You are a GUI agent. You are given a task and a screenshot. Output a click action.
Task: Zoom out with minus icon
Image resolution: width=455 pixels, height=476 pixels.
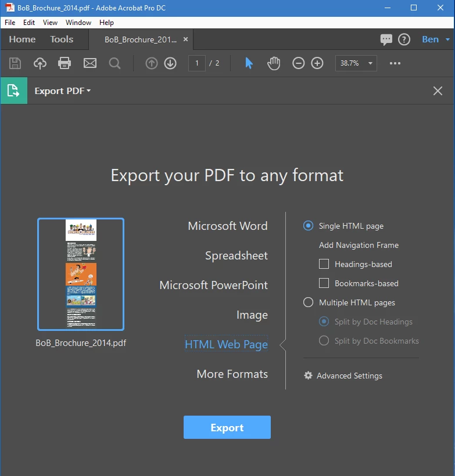[299, 63]
